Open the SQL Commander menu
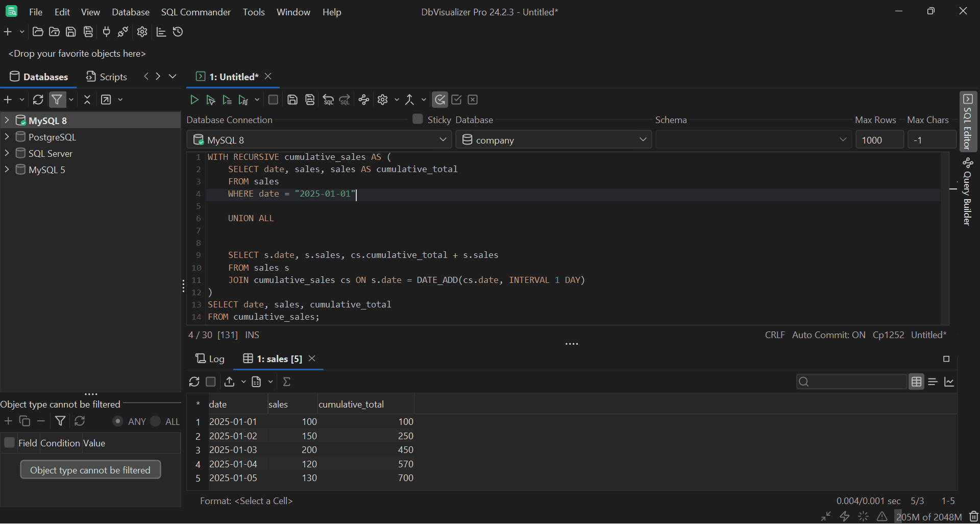 [x=195, y=12]
